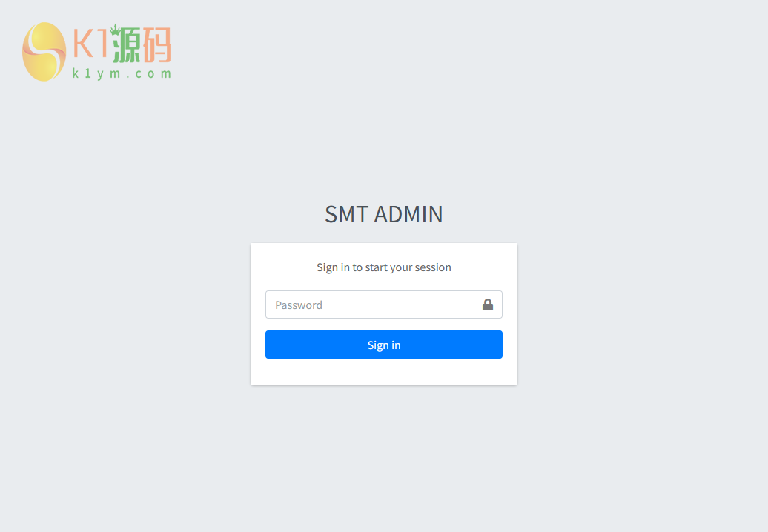The image size is (768, 532).
Task: Click the orange K1 logo letters
Action: click(x=90, y=44)
